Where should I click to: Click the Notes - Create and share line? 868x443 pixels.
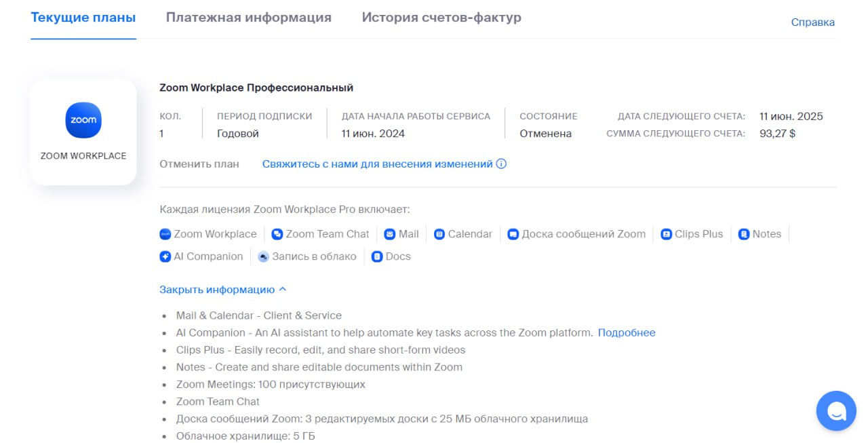[x=319, y=367]
